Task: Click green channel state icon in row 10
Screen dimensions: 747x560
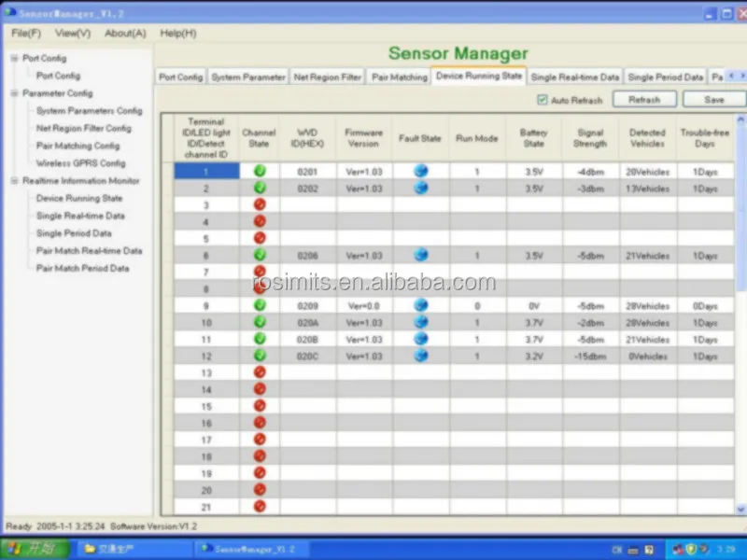Action: pos(260,322)
